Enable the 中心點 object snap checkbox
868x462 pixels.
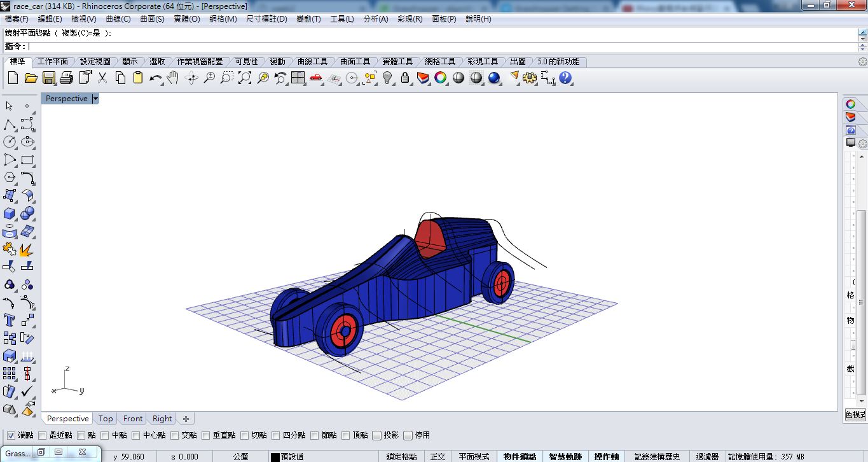click(136, 435)
